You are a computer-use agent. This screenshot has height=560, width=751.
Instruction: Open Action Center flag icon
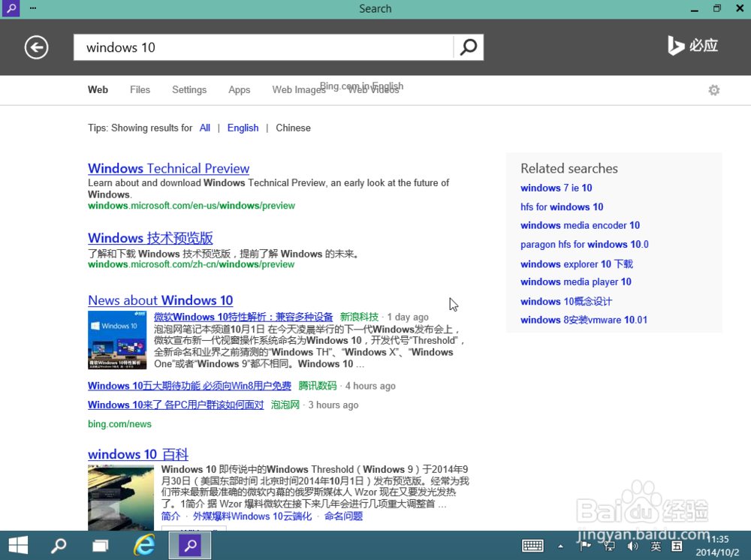click(x=585, y=546)
